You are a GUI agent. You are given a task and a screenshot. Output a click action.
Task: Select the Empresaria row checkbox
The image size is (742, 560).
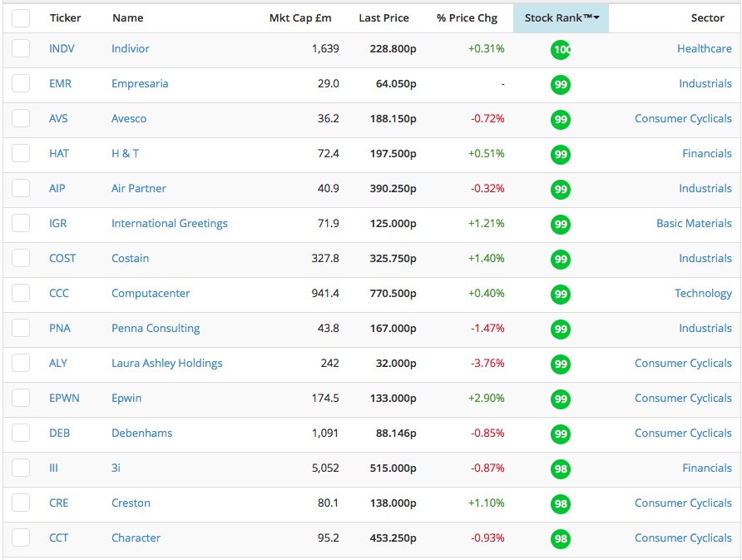[x=21, y=83]
